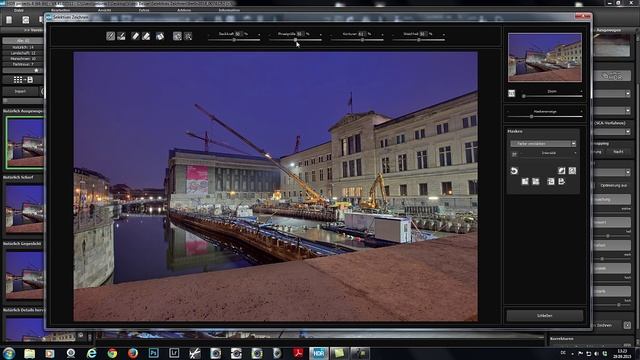Click the second icon in the lower Masken icon row

[536, 181]
